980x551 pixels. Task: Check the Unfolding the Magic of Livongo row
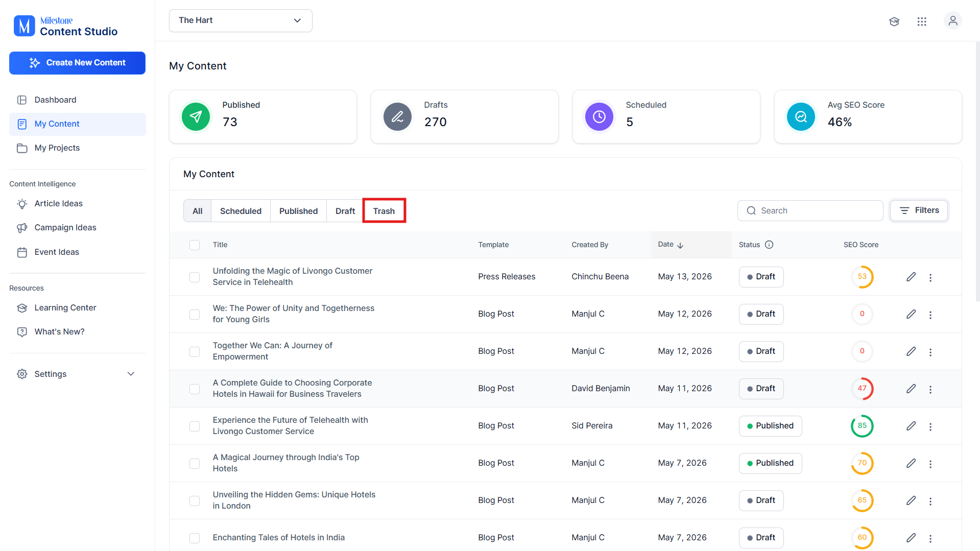[195, 277]
